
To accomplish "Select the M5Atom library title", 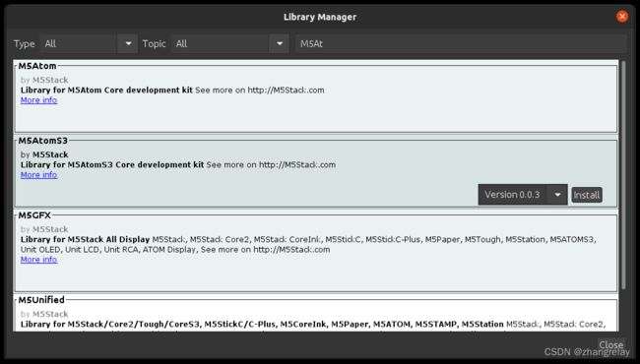I will (37, 66).
